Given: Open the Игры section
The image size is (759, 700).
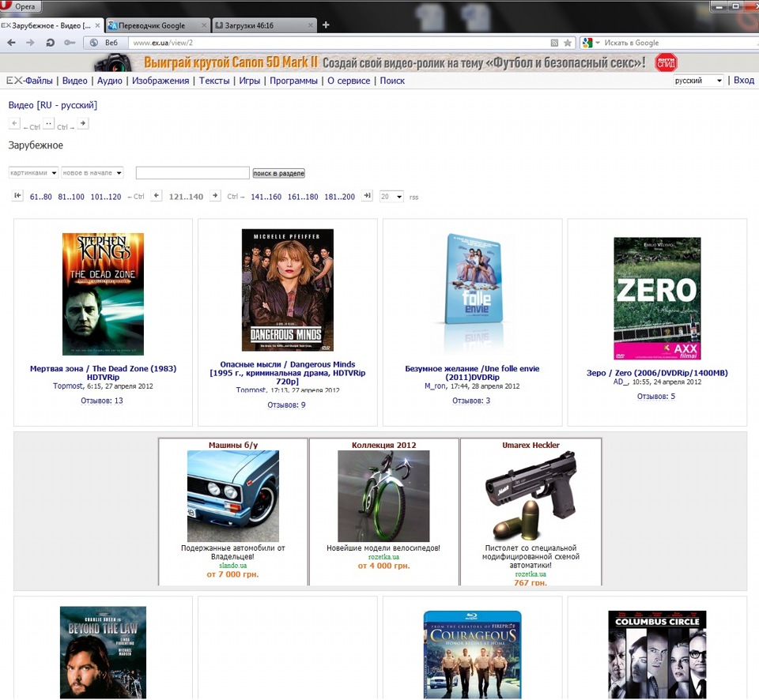Looking at the screenshot, I should click(249, 81).
